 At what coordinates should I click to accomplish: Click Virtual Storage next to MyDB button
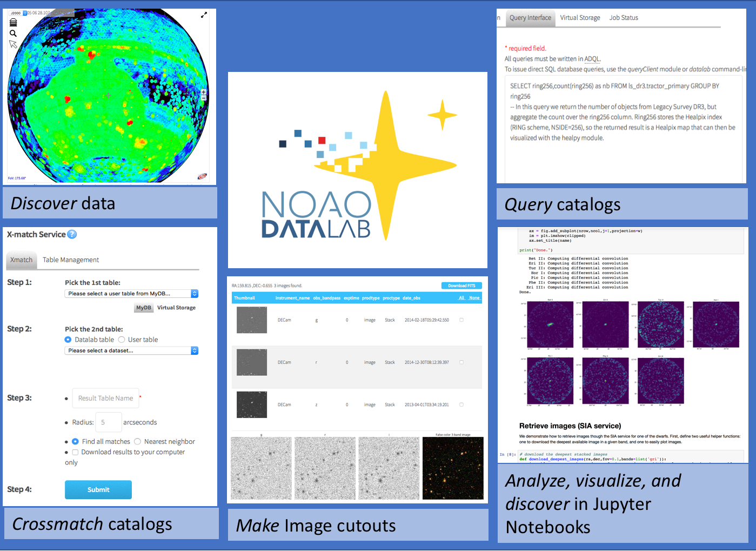pos(176,308)
